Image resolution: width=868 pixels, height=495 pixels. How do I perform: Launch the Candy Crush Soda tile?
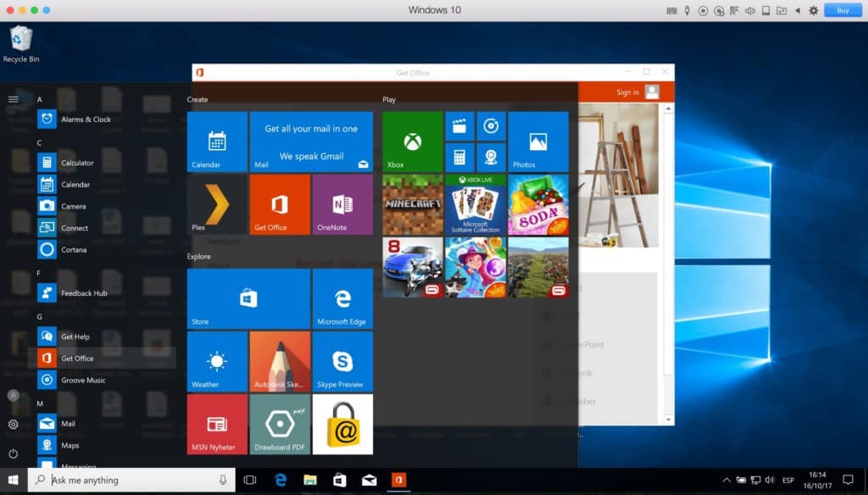pyautogui.click(x=538, y=204)
